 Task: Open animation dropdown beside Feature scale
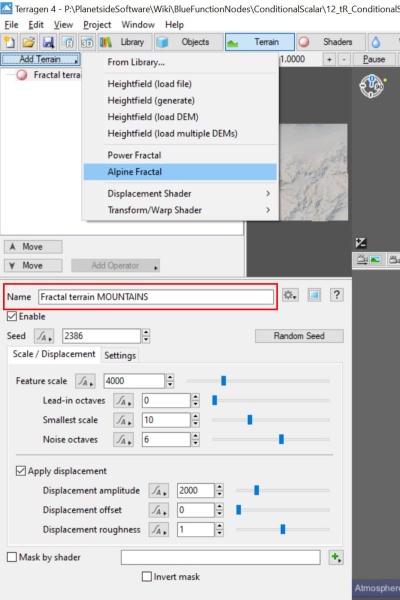pyautogui.click(x=85, y=381)
